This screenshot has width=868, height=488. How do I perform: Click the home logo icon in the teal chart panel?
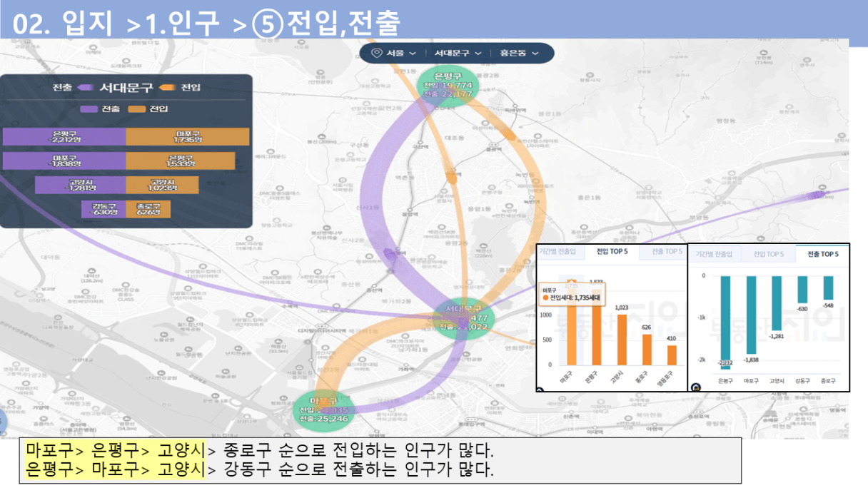pos(696,387)
